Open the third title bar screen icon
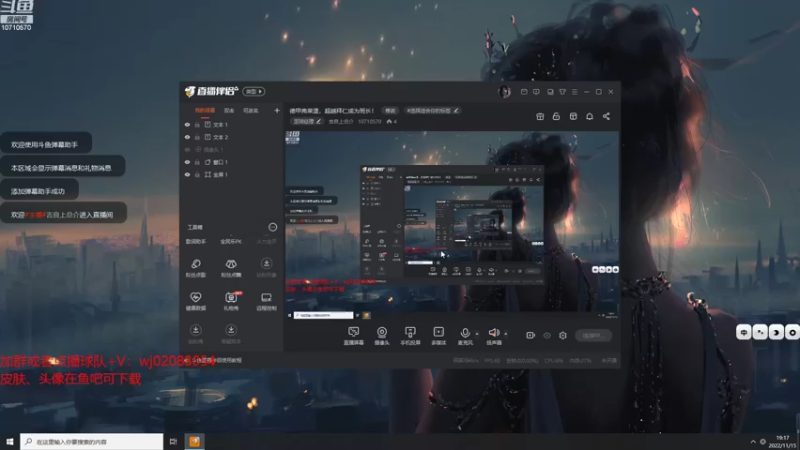Viewport: 800px width, 450px height. coord(550,92)
